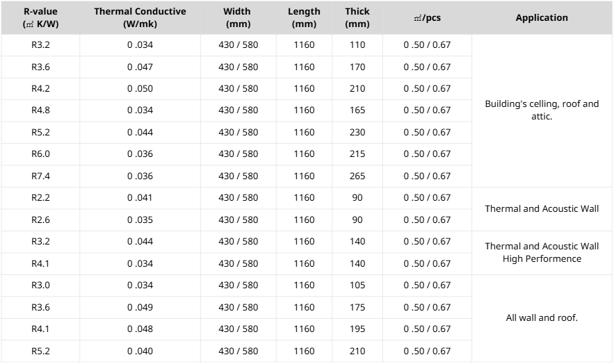Click the thickness cell showing 175
Screen dimensions: 614x364
coord(357,308)
